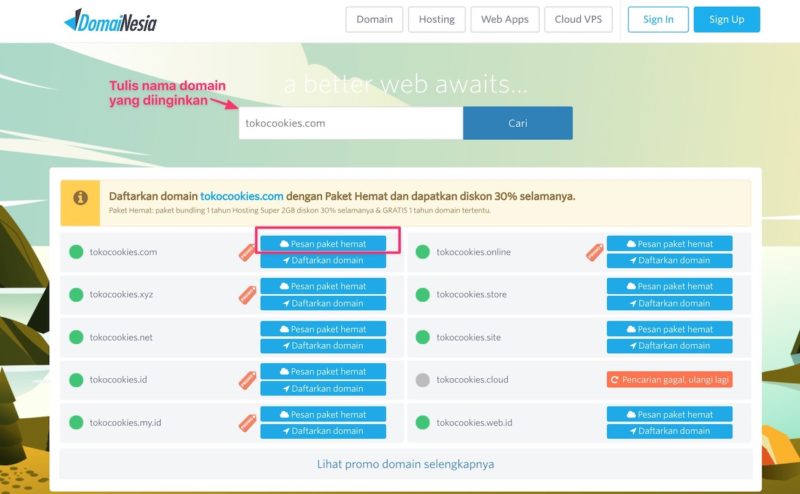
Task: Open the DomaiNesia logo homepage
Action: [x=111, y=21]
